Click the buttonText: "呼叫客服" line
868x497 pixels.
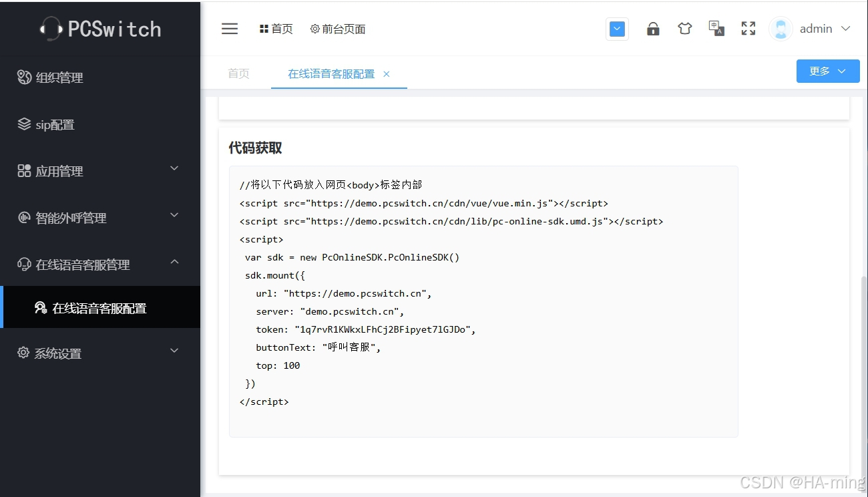tap(318, 347)
